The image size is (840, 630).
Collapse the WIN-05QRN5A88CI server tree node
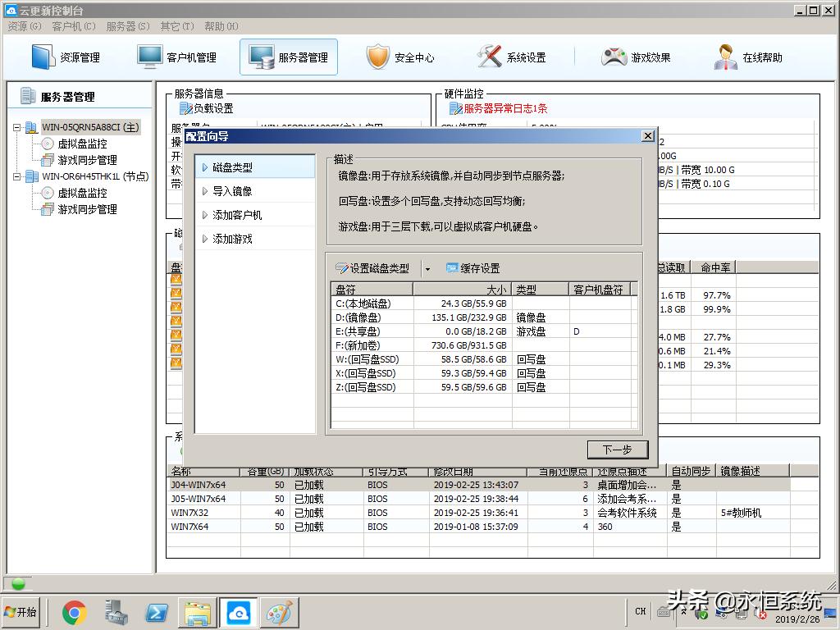point(17,128)
